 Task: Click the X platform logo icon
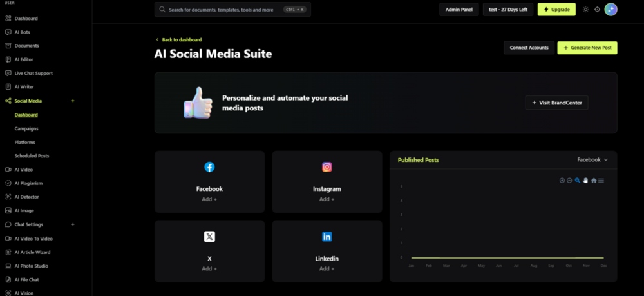tap(209, 237)
